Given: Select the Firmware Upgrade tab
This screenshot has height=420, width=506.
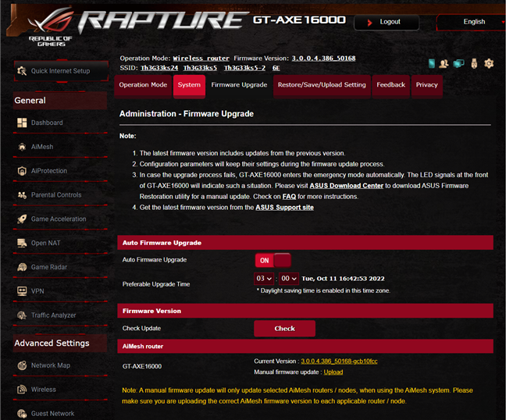Looking at the screenshot, I should (x=239, y=85).
